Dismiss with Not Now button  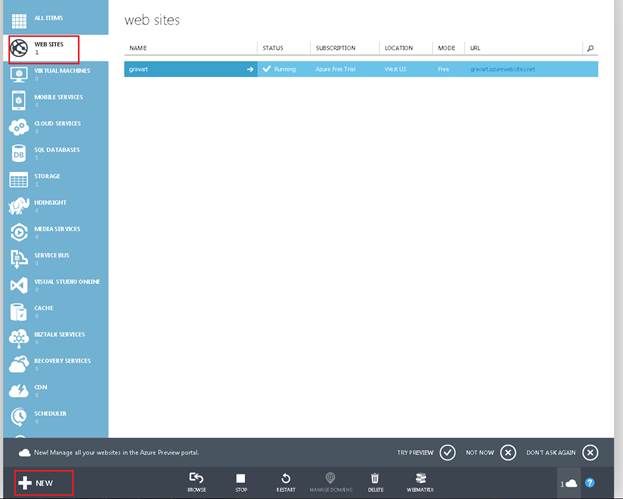[x=508, y=453]
